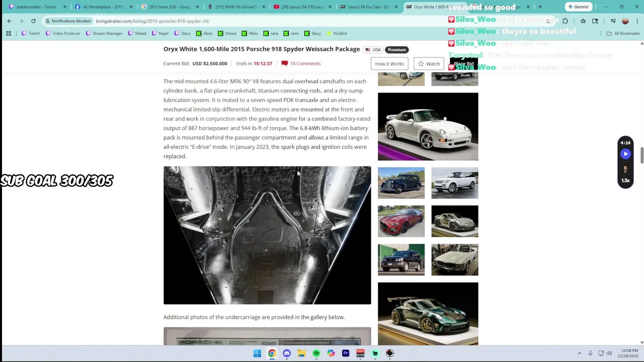Click the Premium badge

[x=396, y=50]
